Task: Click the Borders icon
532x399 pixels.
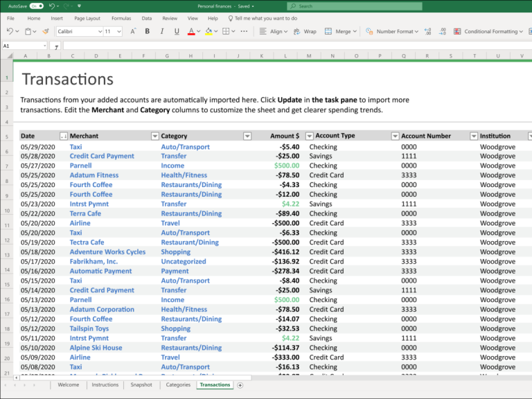Action: (x=226, y=31)
